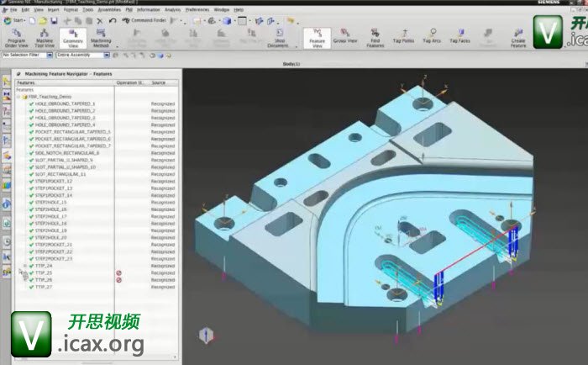Activate the Tag Points tool

coord(403,38)
